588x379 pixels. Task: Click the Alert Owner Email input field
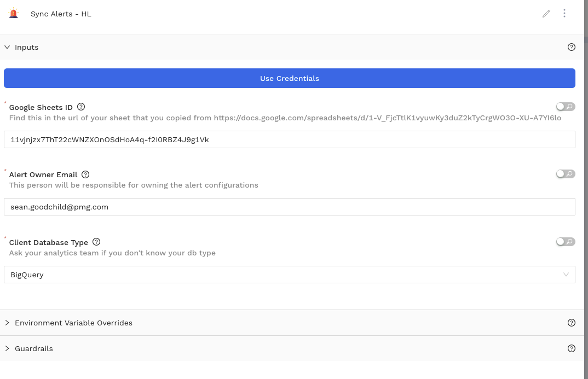click(289, 207)
